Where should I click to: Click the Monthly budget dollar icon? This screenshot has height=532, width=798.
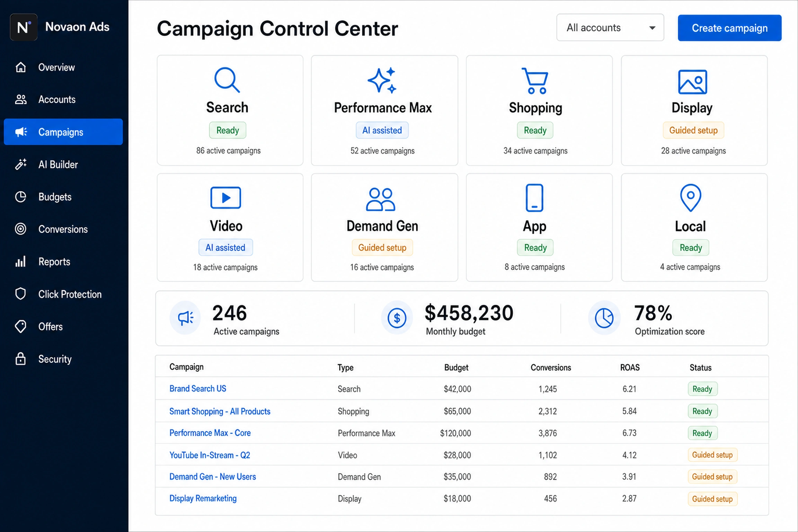[x=397, y=318]
